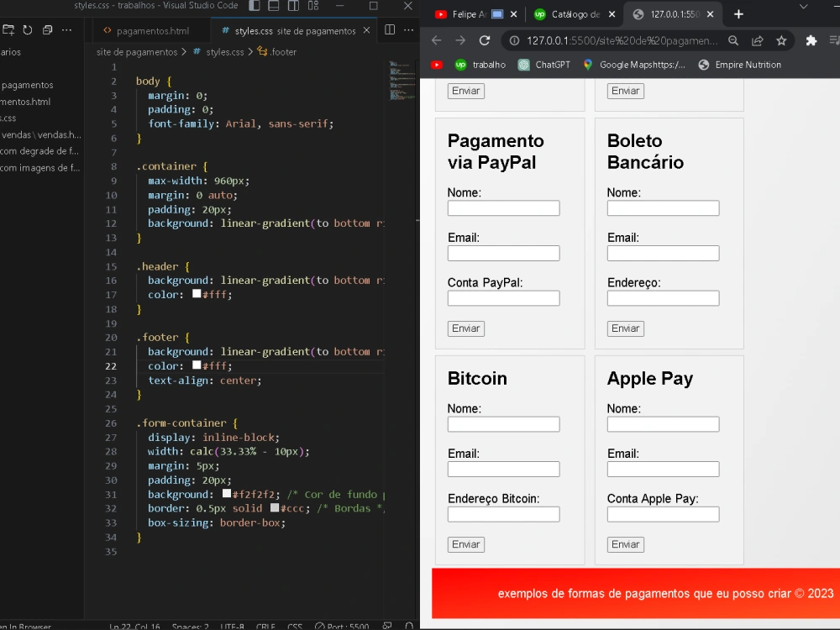Click the Endereço Bitcoin input field
Screen dimensions: 840x630
pos(503,514)
